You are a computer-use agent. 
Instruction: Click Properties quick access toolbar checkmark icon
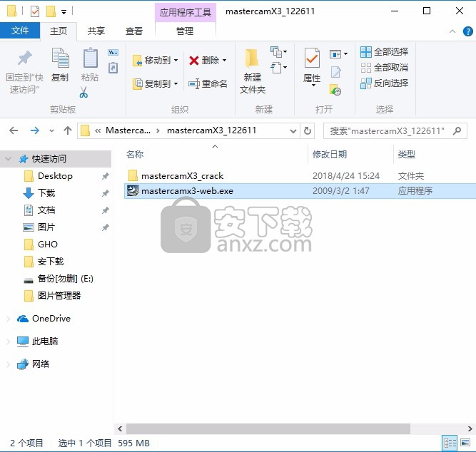point(35,11)
